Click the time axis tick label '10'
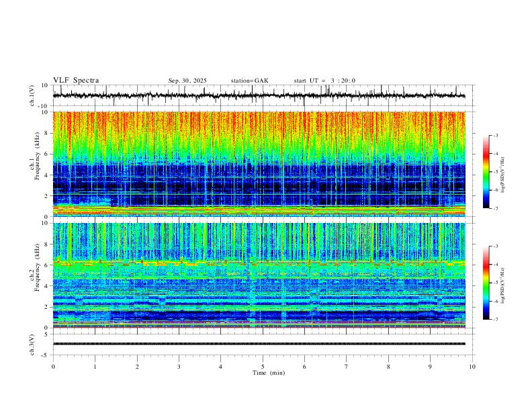532x411 pixels. [x=472, y=367]
